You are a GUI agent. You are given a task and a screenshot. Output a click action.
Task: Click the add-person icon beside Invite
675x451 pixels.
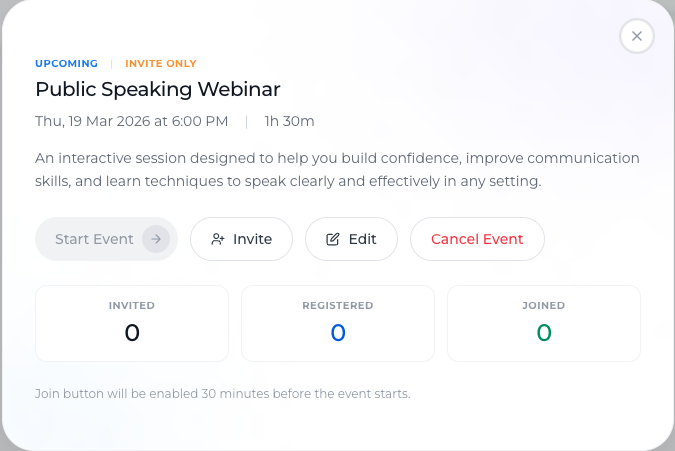pyautogui.click(x=218, y=239)
